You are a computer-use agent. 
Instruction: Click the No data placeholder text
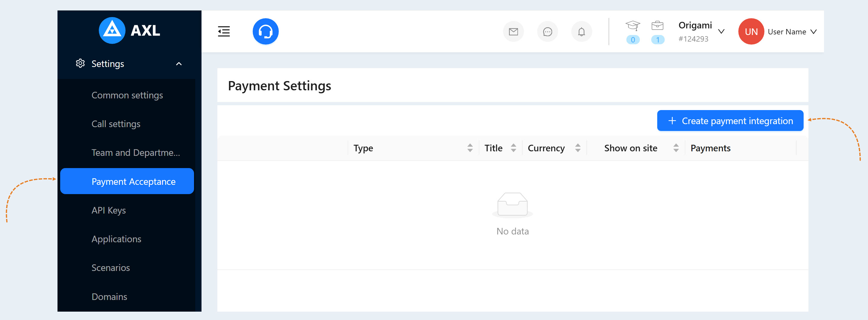click(513, 231)
